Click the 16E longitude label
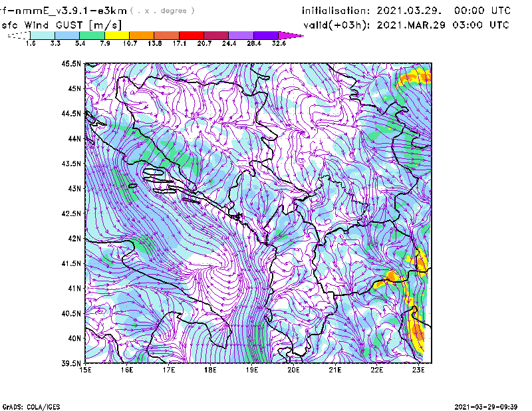This screenshot has height=411, width=532. (x=127, y=370)
